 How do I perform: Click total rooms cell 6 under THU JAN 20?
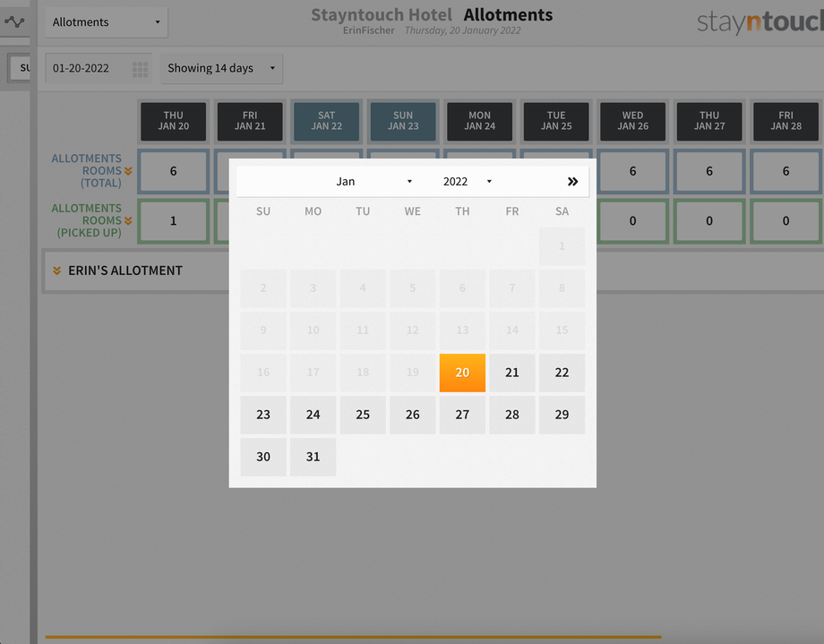pyautogui.click(x=174, y=171)
